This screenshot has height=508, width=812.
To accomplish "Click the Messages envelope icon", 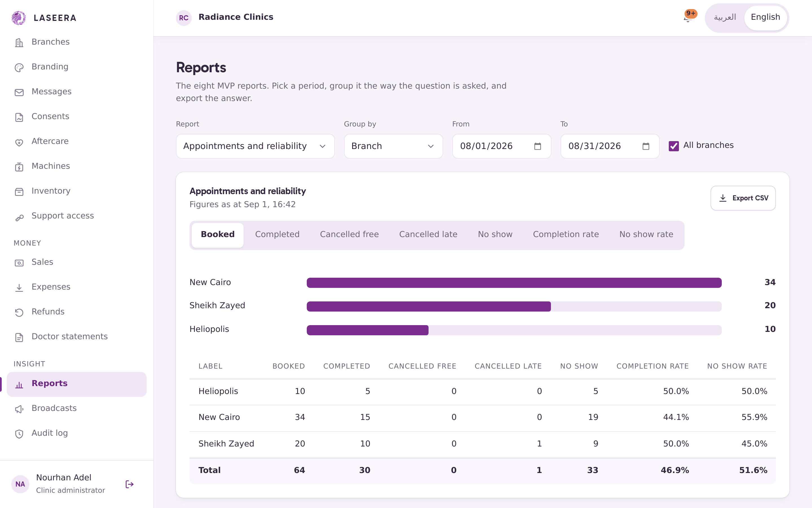I will pos(19,92).
